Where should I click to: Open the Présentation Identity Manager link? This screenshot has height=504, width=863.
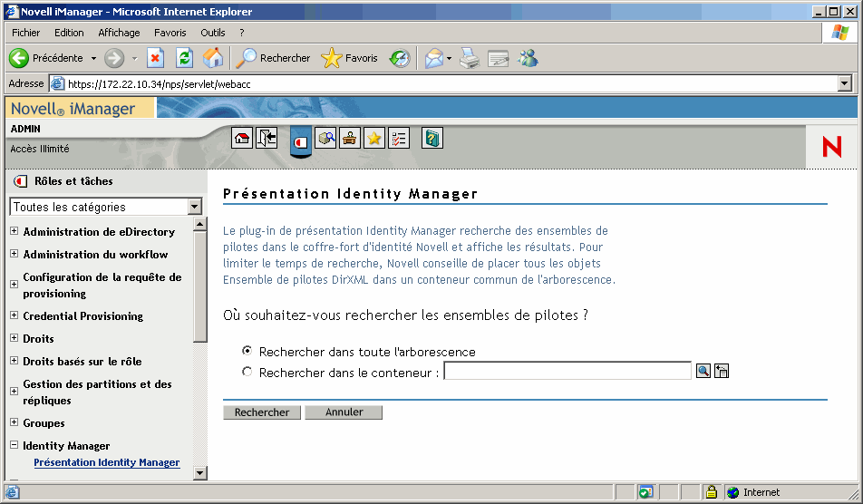tap(107, 462)
